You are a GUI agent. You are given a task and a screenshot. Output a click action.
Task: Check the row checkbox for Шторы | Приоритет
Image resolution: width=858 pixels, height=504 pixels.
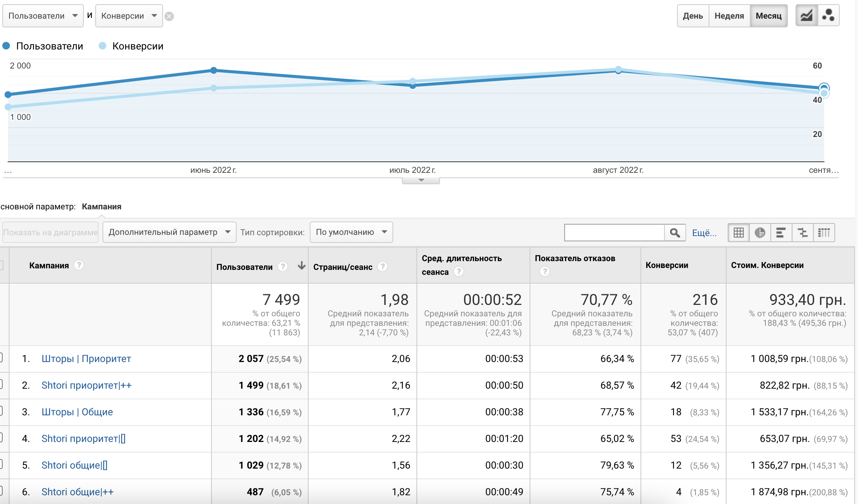[x=1, y=358]
